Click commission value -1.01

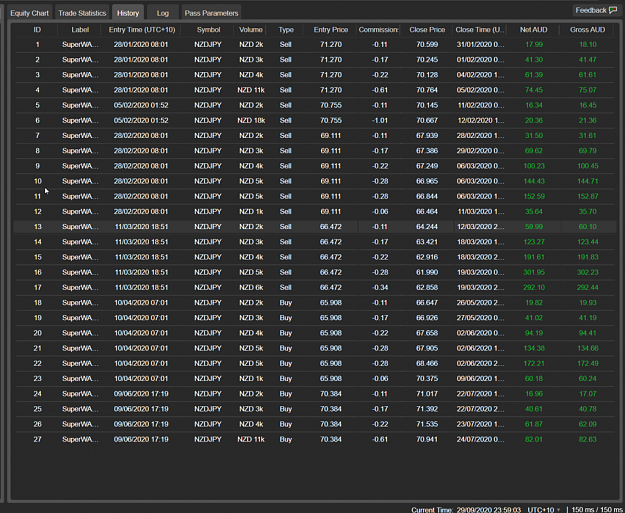(x=379, y=120)
